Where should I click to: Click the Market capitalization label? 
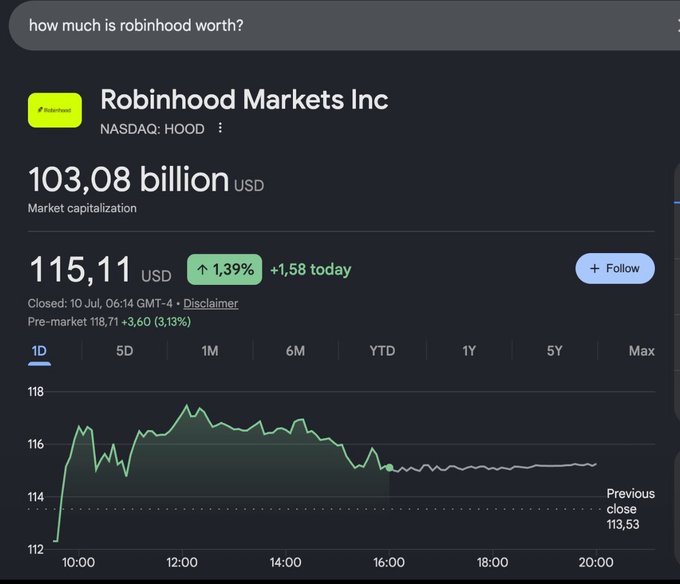tap(82, 208)
